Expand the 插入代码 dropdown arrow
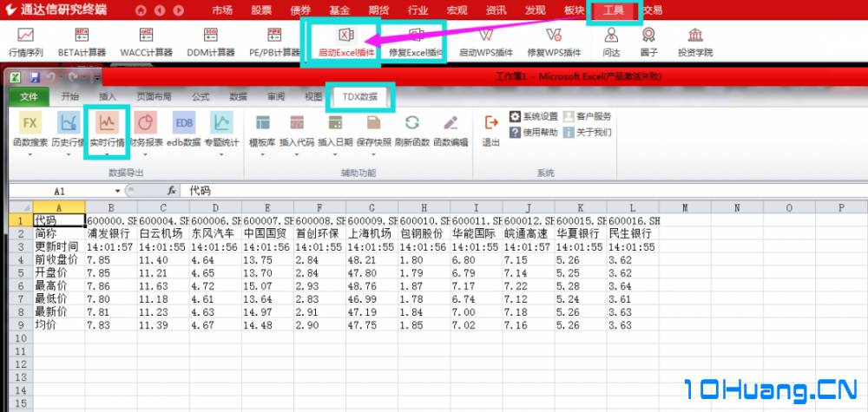Screen dimensions: 868x412 pyautogui.click(x=297, y=154)
